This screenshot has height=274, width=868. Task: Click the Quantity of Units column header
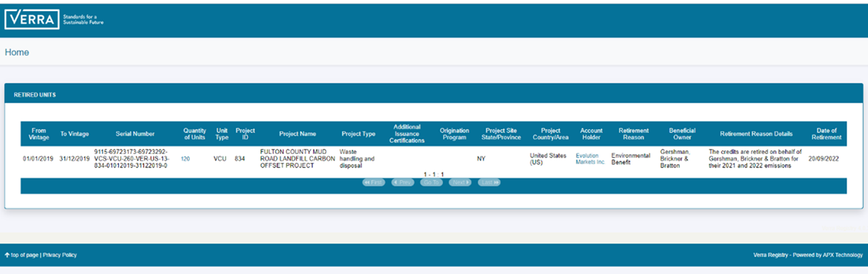click(194, 134)
